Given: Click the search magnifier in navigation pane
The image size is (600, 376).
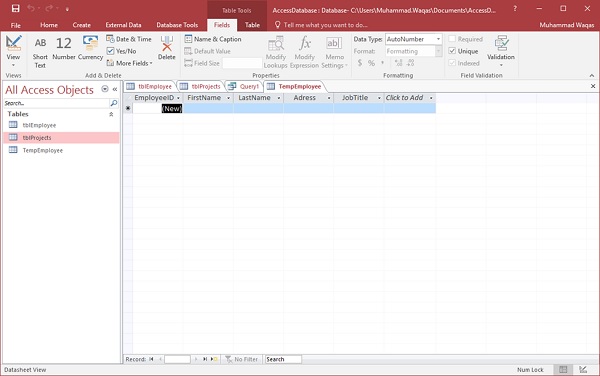Looking at the screenshot, I should [114, 103].
